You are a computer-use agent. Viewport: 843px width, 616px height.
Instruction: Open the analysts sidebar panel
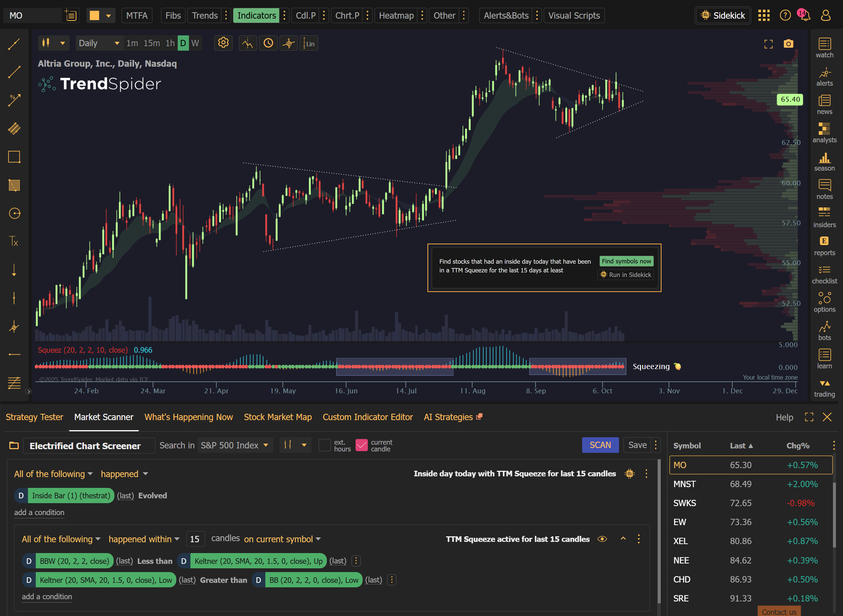pos(824,132)
